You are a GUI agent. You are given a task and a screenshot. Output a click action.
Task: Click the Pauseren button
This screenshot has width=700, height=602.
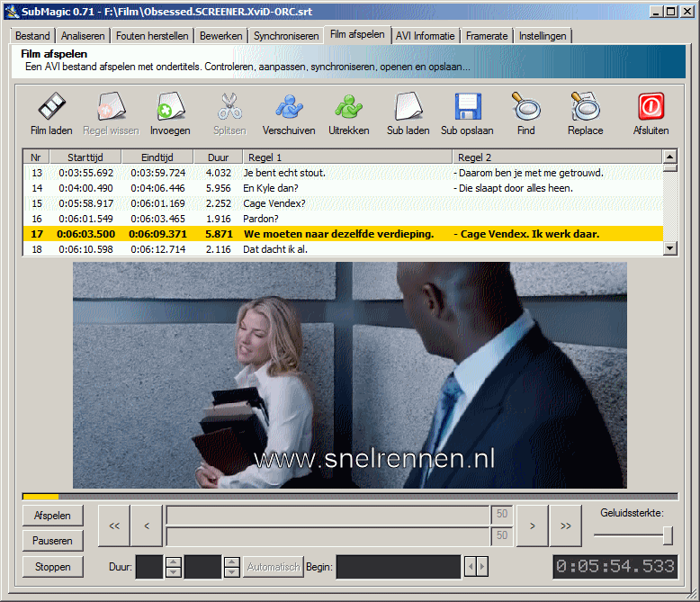pyautogui.click(x=53, y=541)
